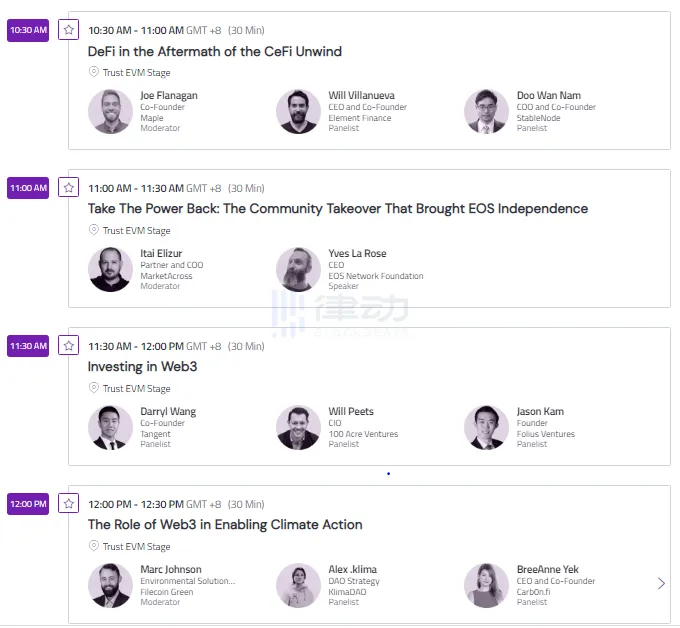Viewport: 680px width, 628px height.
Task: Select BreeAnne Yek's profile image
Action: pos(486,586)
